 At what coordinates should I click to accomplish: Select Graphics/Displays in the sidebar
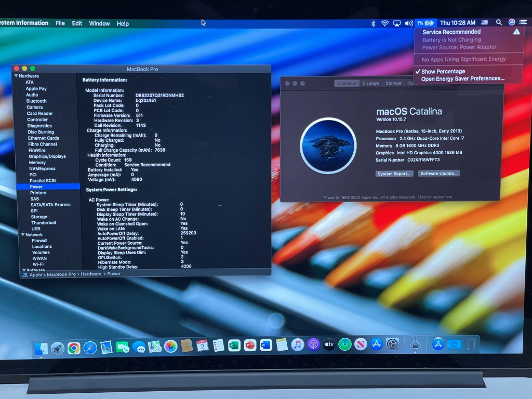(47, 156)
